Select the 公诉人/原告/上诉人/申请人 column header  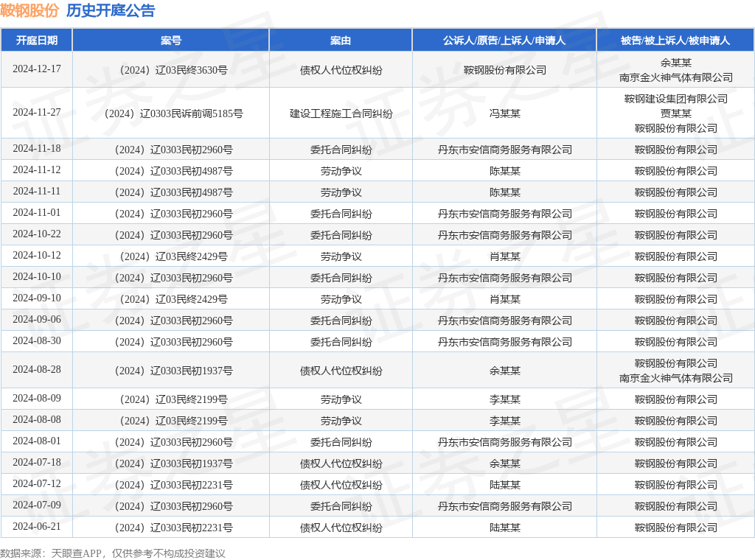point(504,41)
